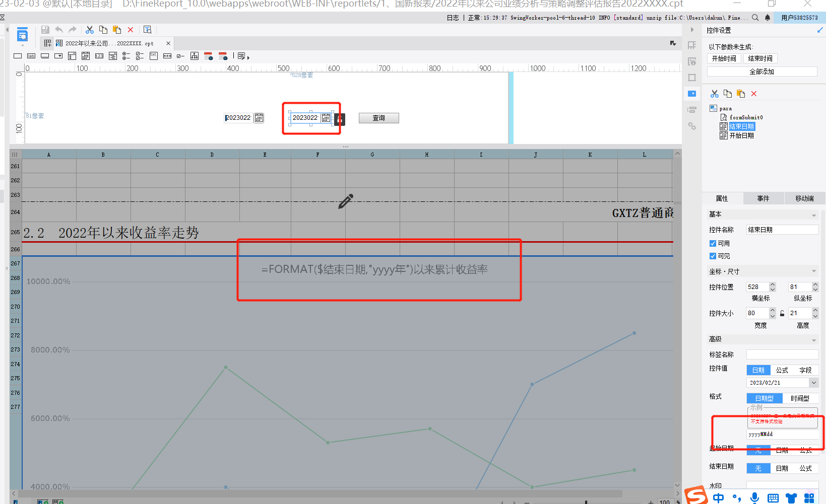
Task: Open the 日志 log menu
Action: point(453,18)
